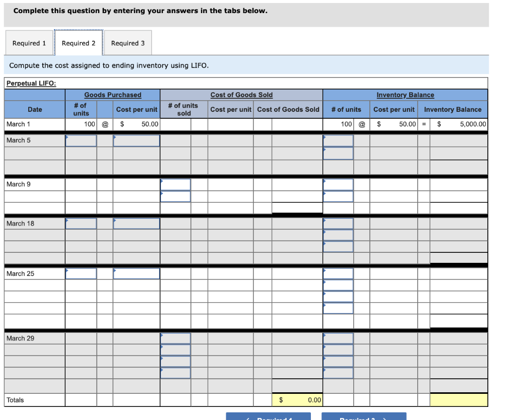516x420 pixels.
Task: Click Totals cost of goods sold 0.00 cell
Action: click(297, 400)
